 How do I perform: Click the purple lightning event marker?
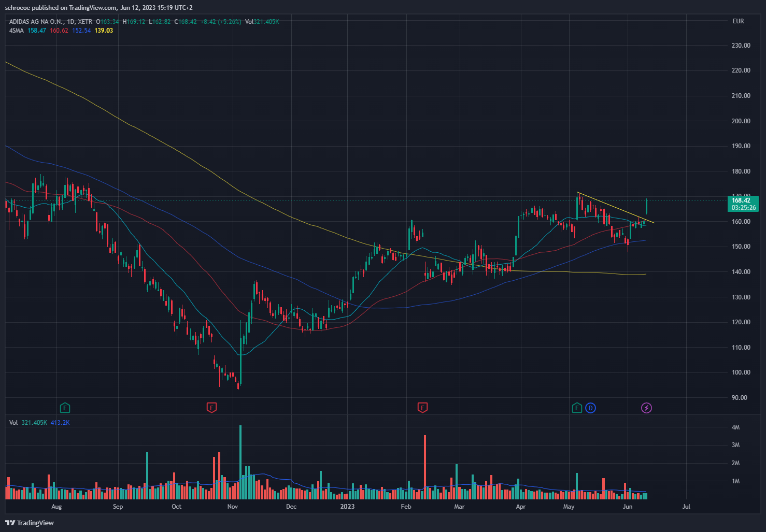coord(646,408)
